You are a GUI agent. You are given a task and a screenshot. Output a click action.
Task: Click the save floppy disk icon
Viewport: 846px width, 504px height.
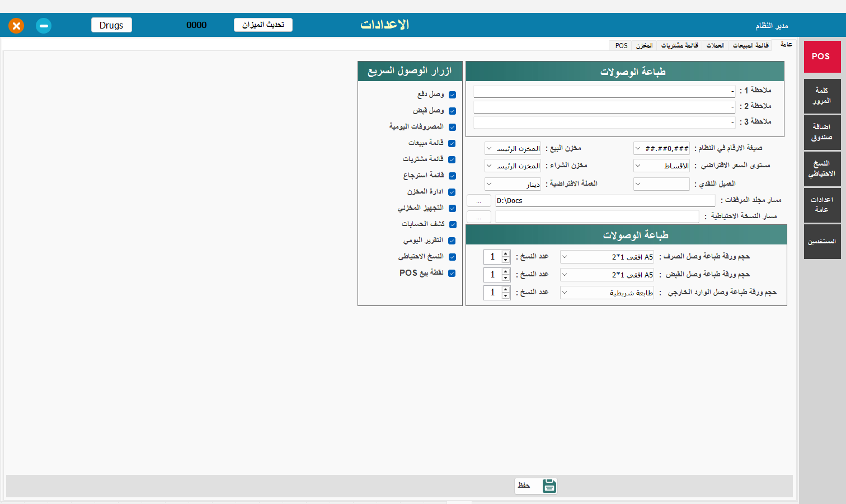(x=549, y=486)
